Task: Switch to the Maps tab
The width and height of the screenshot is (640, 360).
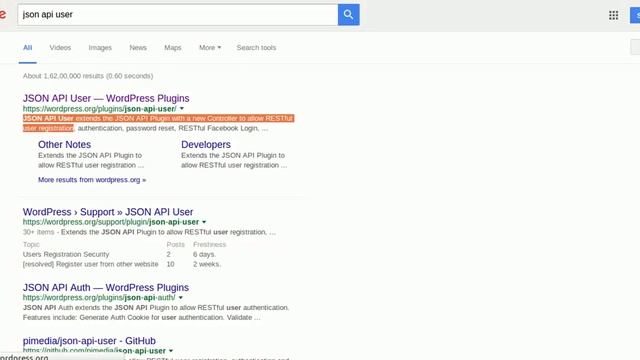Action: [173, 48]
